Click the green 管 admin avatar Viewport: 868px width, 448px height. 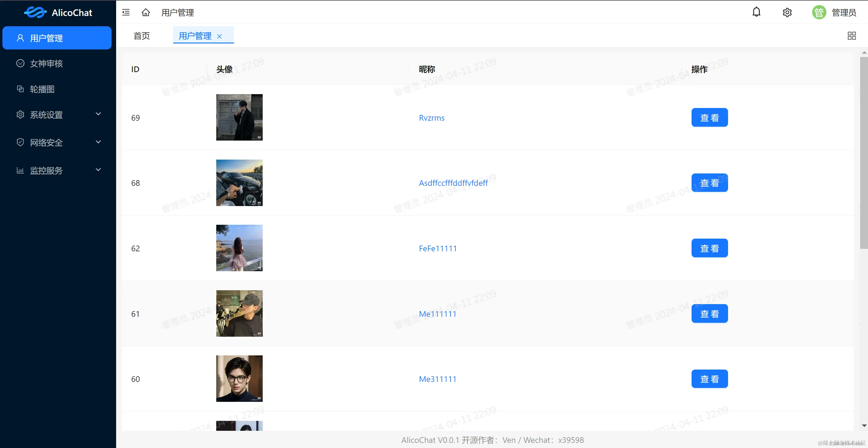coord(819,12)
